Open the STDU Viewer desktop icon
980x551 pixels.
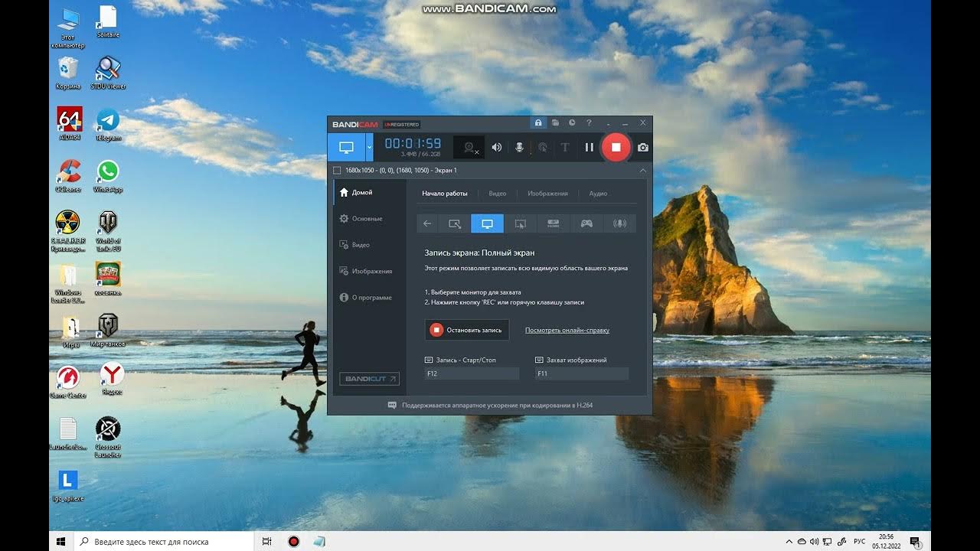coord(108,73)
